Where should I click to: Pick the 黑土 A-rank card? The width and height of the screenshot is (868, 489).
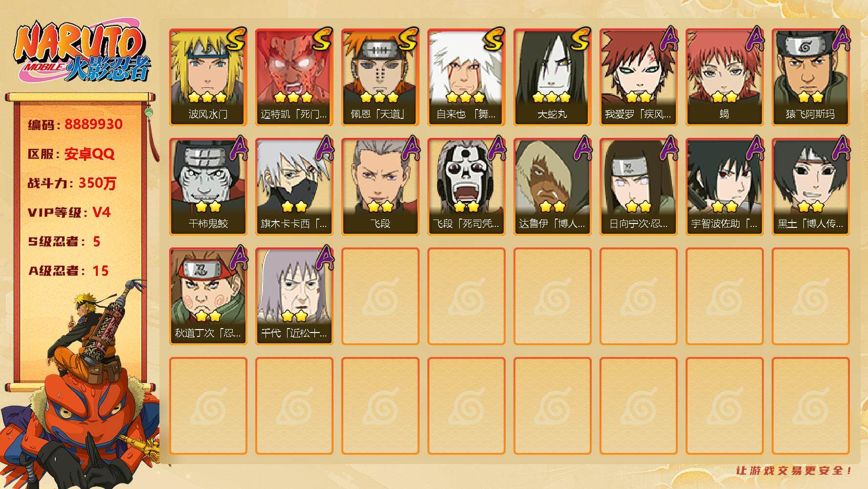click(811, 187)
